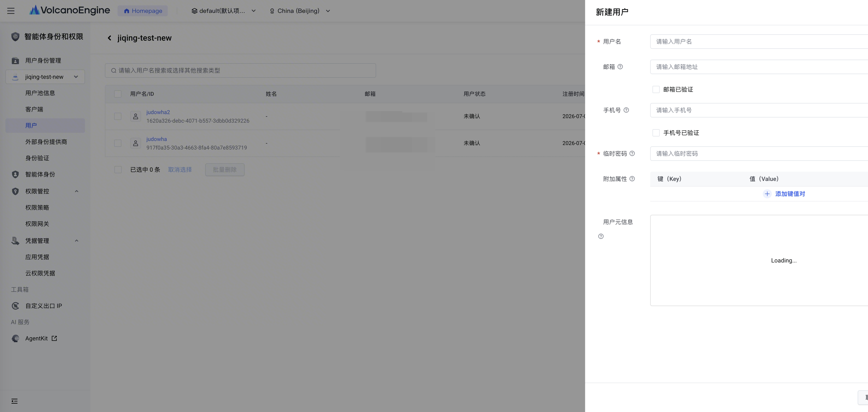This screenshot has height=412, width=868.
Task: Open the AgentKit external link icon
Action: [x=54, y=338]
